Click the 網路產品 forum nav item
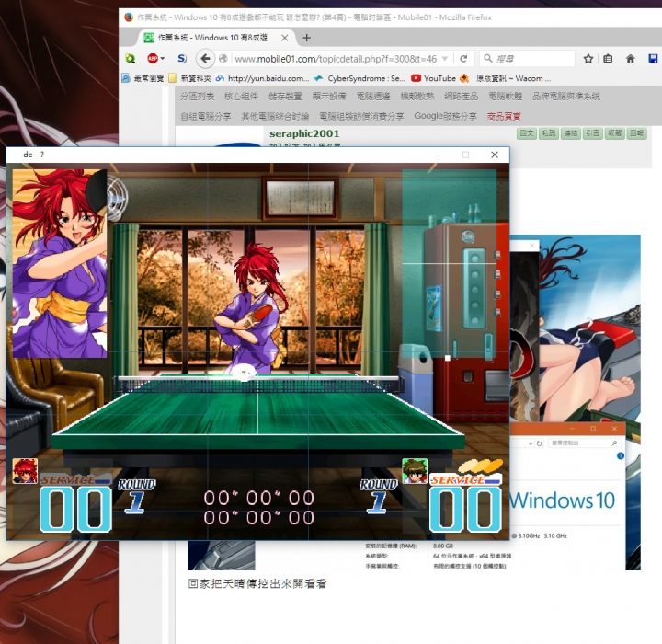Image resolution: width=662 pixels, height=644 pixels. 461,97
